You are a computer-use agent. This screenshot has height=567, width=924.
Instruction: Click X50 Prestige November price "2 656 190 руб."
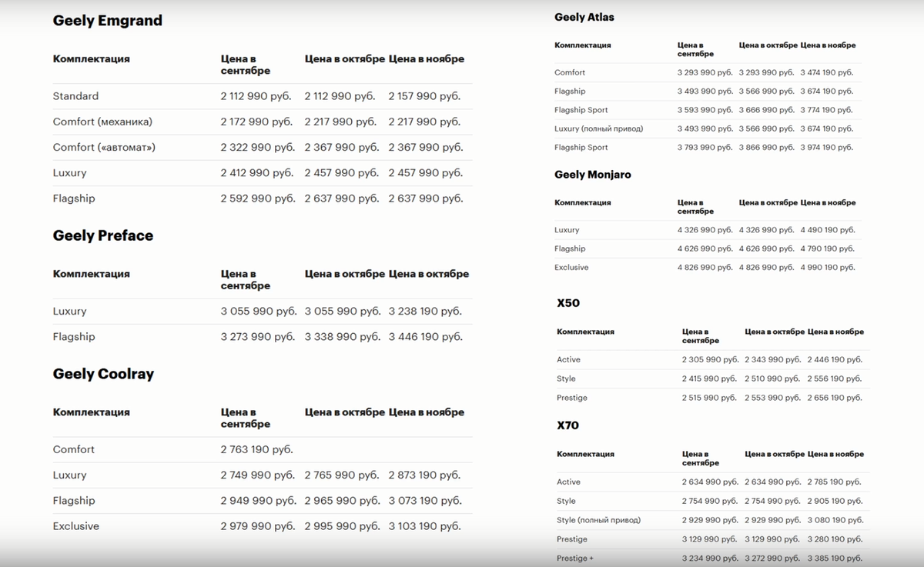(x=835, y=398)
